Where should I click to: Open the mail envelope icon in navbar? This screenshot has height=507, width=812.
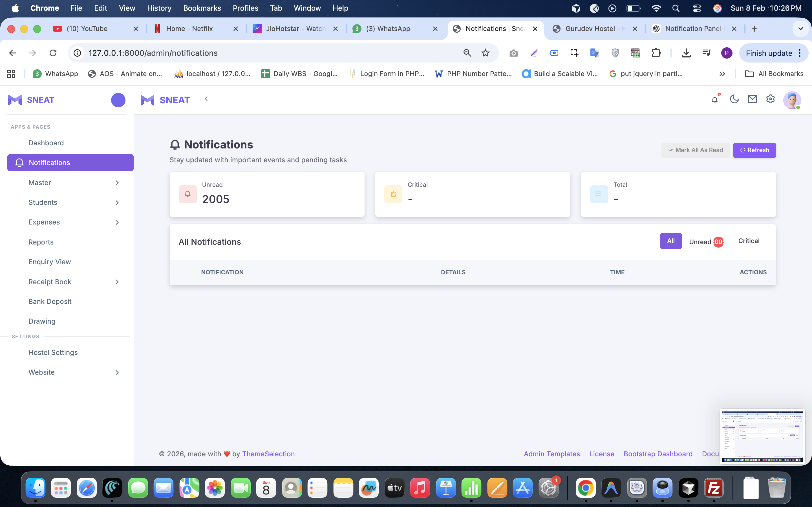[x=752, y=99]
